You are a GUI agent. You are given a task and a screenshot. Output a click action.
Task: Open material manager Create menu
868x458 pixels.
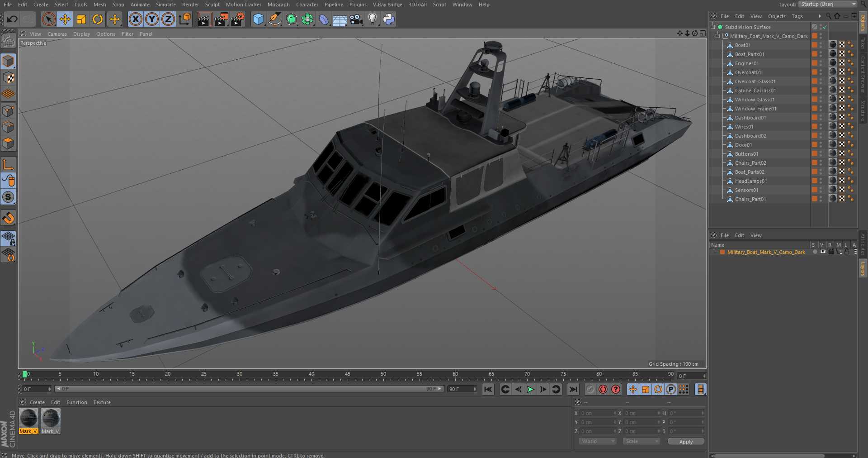coord(37,402)
